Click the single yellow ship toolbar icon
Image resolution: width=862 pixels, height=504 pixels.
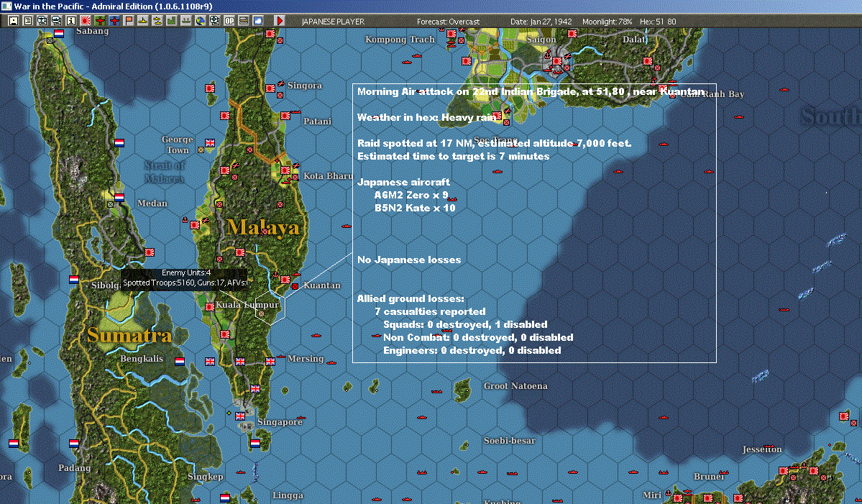143,21
